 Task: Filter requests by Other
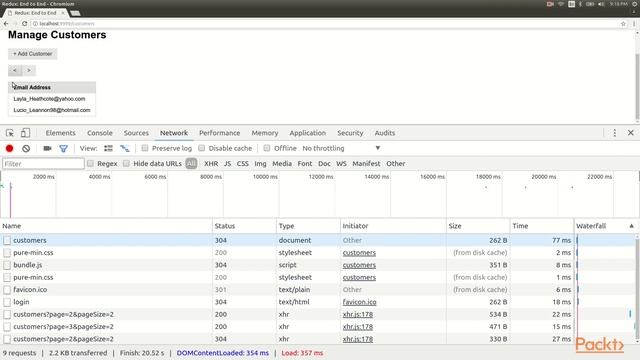(396, 164)
